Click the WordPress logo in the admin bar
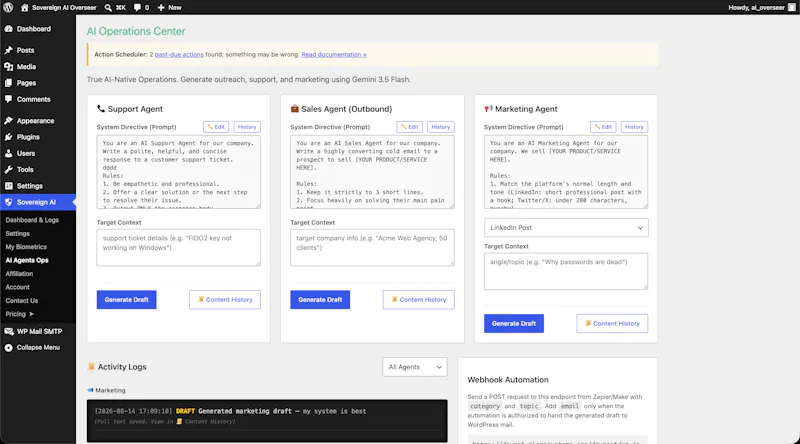Viewport: 800px width, 444px height. click(x=8, y=7)
